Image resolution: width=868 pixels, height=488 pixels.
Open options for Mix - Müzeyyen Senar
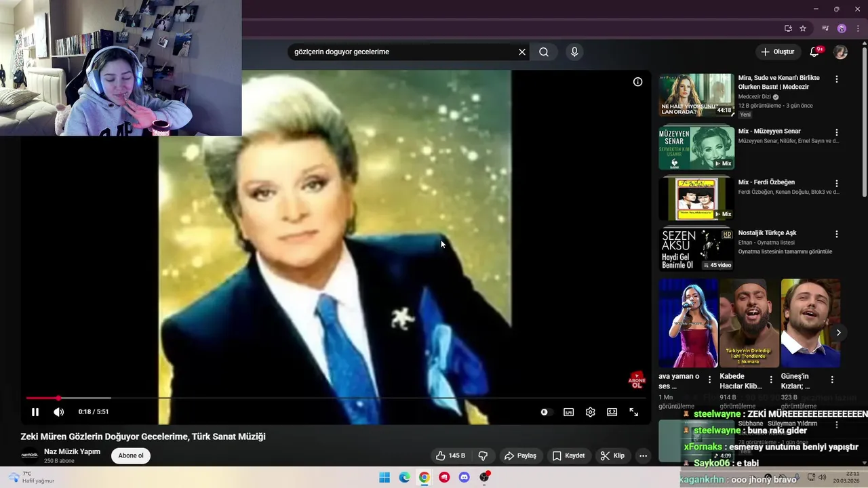tap(837, 133)
